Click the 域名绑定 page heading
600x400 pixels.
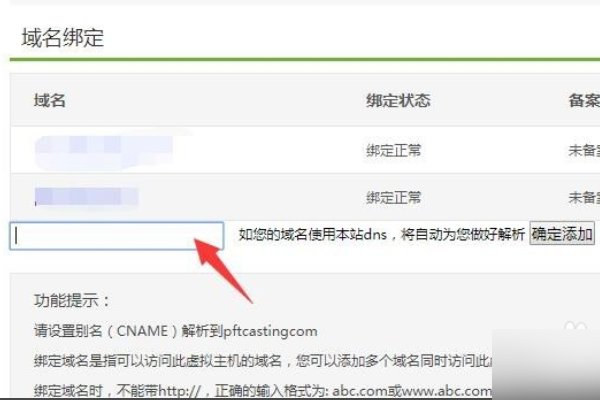click(63, 38)
